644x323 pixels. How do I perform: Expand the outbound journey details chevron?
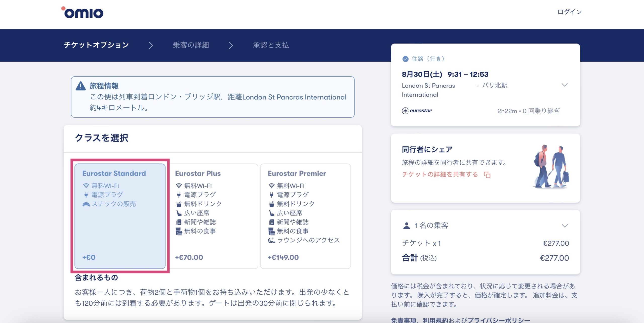pos(565,85)
